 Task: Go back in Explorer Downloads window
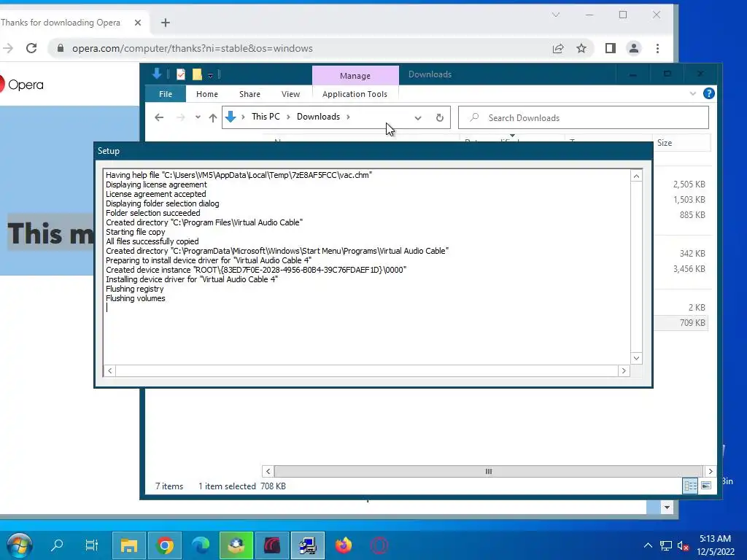159,117
